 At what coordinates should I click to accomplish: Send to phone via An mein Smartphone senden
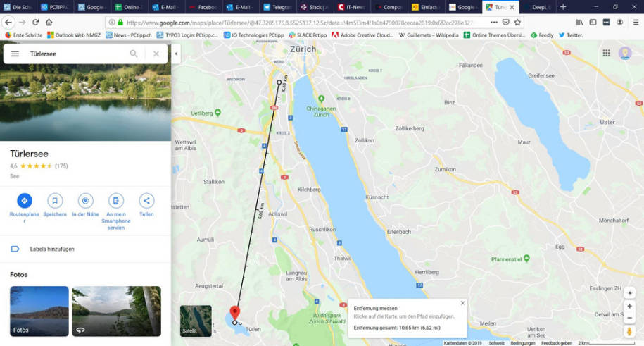(116, 201)
